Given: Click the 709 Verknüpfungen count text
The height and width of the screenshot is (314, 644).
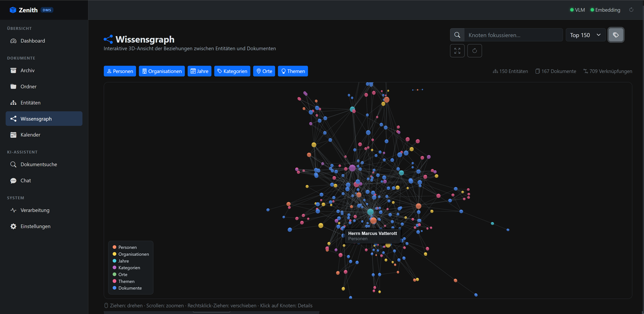Looking at the screenshot, I should point(611,71).
